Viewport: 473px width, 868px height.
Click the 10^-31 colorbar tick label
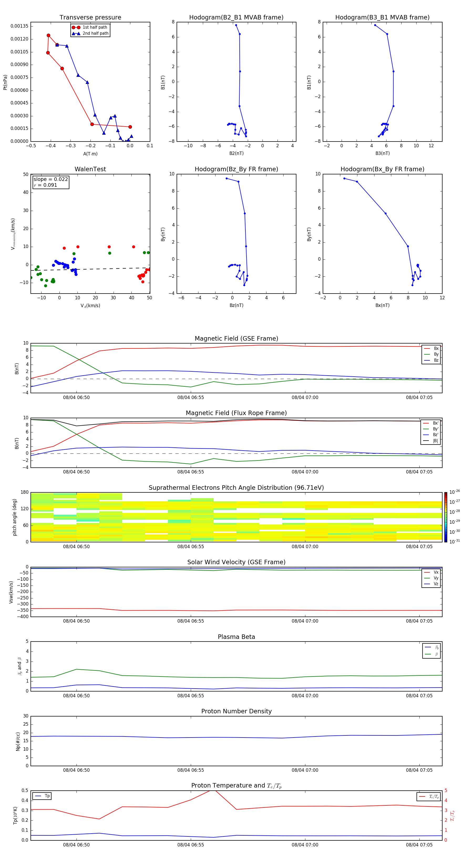click(455, 542)
